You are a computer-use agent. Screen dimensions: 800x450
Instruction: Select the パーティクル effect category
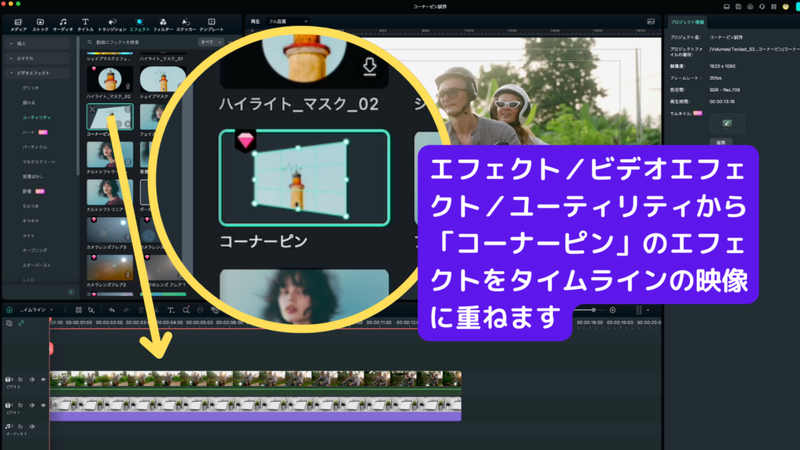point(35,147)
